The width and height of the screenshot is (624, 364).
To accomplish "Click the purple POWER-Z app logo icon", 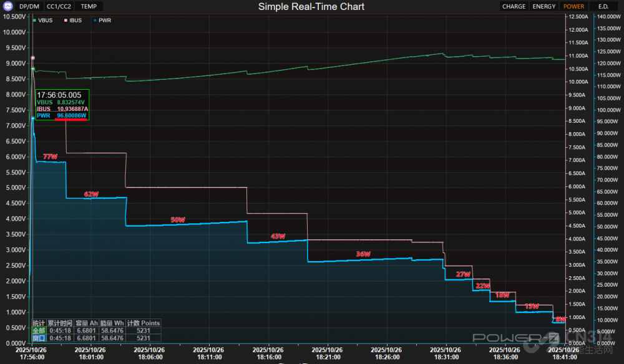I will click(7, 6).
